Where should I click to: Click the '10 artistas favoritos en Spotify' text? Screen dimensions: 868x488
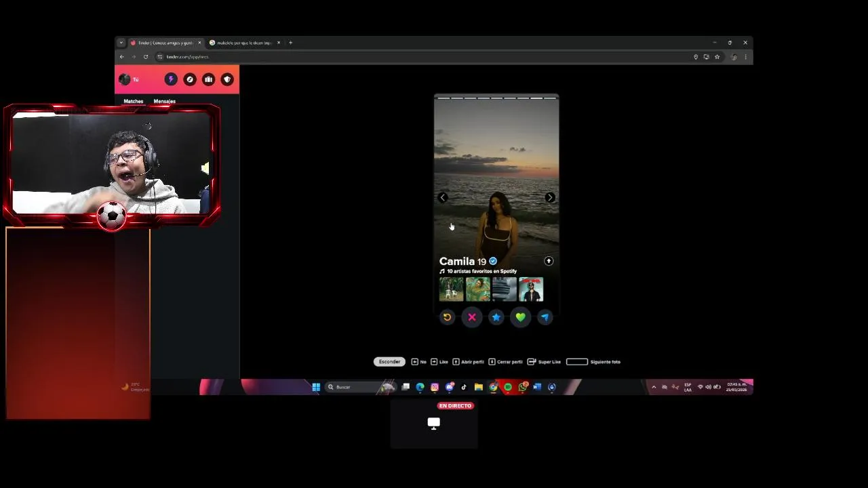[481, 271]
